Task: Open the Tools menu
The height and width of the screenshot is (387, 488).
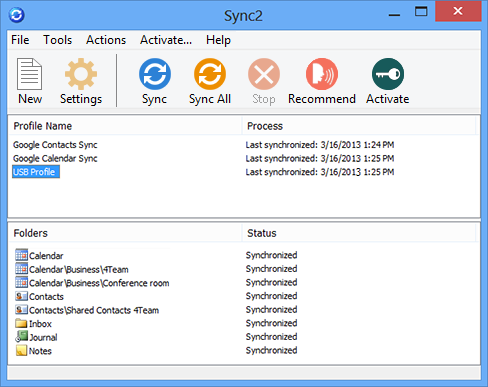Action: pyautogui.click(x=57, y=40)
